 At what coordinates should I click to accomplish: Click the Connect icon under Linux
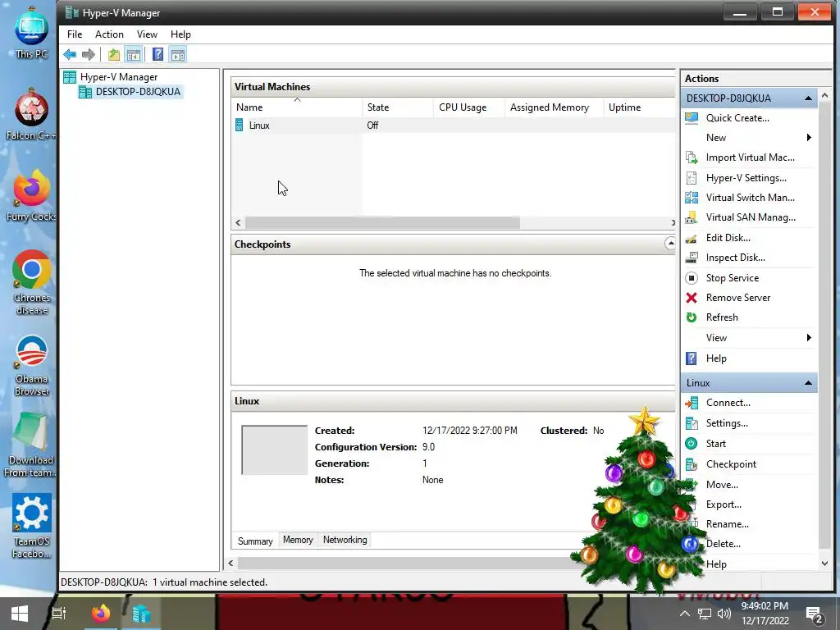(x=692, y=403)
